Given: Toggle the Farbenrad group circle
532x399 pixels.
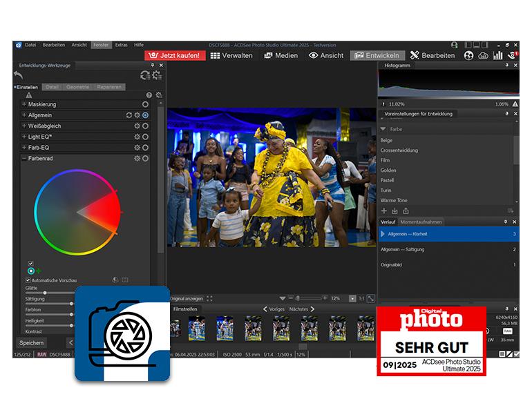Looking at the screenshot, I should 145,158.
